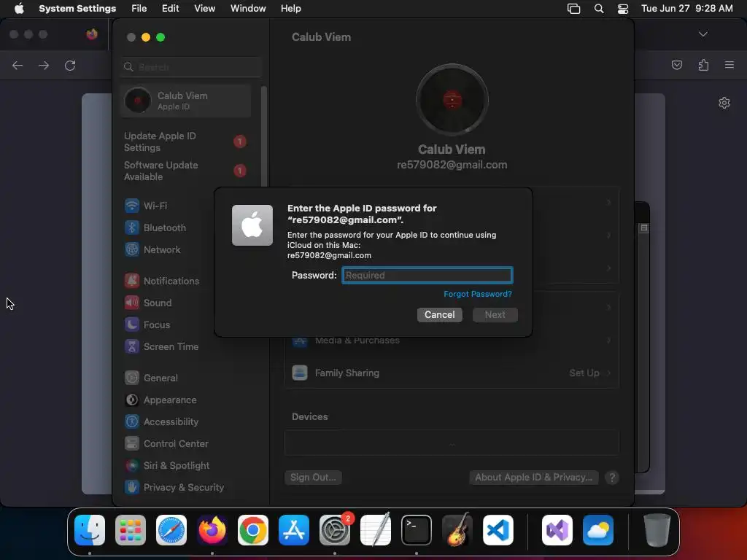Open the File menu
The image size is (747, 560).
(139, 9)
